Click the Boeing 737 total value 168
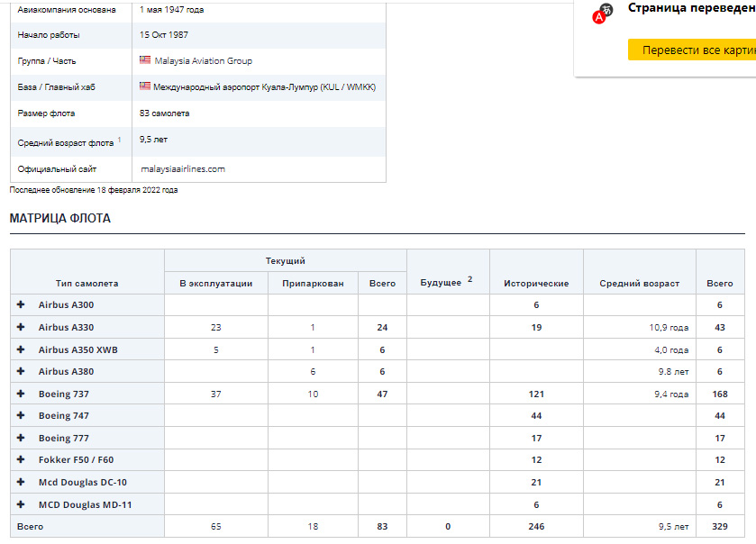Image resolution: width=756 pixels, height=544 pixels. [x=720, y=394]
